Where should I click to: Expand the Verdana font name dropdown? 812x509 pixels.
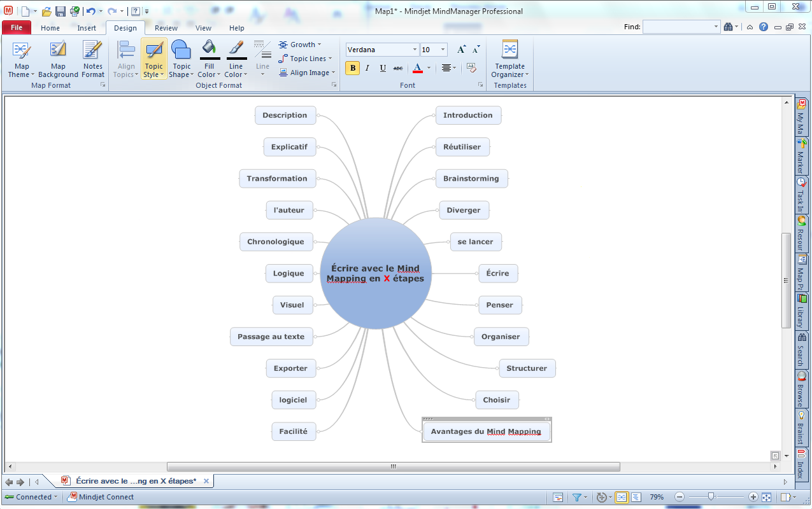[415, 50]
